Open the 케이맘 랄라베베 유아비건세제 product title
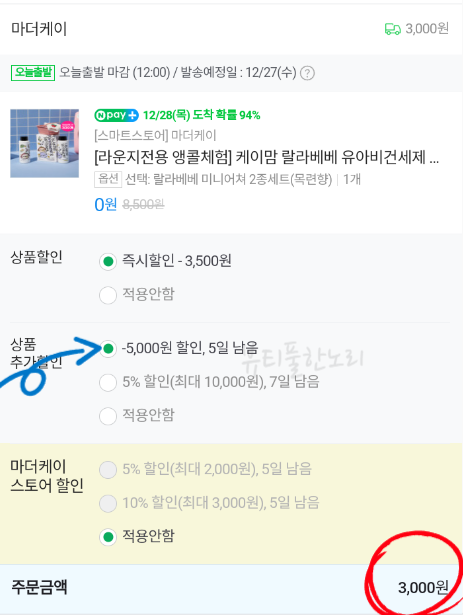The height and width of the screenshot is (615, 463). click(267, 157)
